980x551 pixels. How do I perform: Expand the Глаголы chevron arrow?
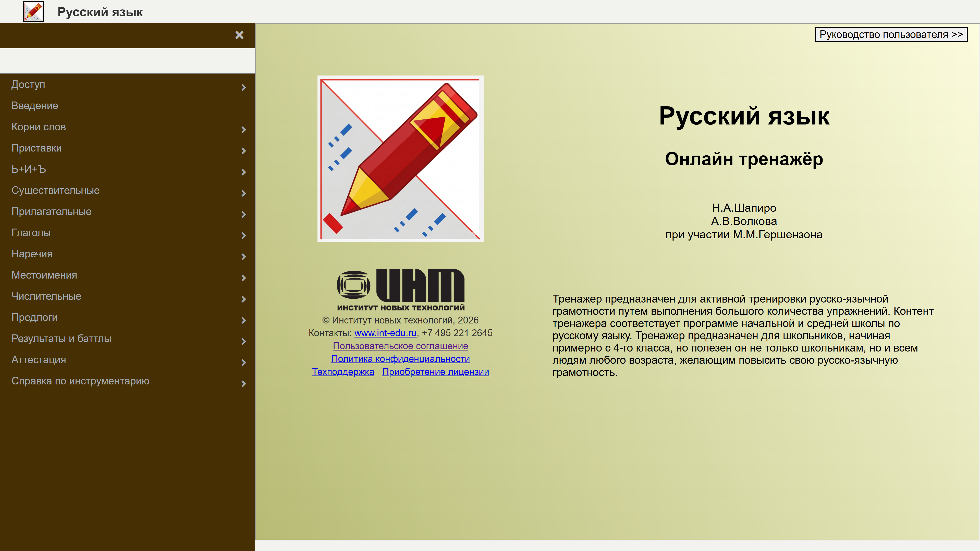[243, 236]
